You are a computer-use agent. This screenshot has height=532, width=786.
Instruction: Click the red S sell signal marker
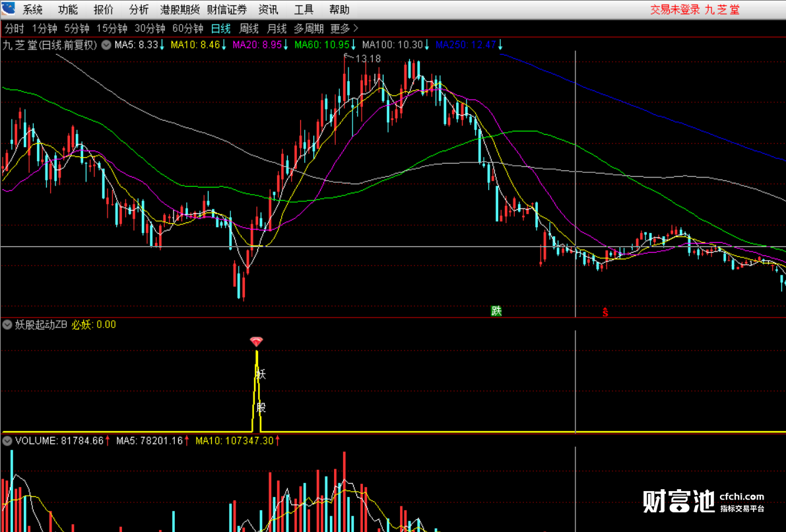tap(606, 312)
